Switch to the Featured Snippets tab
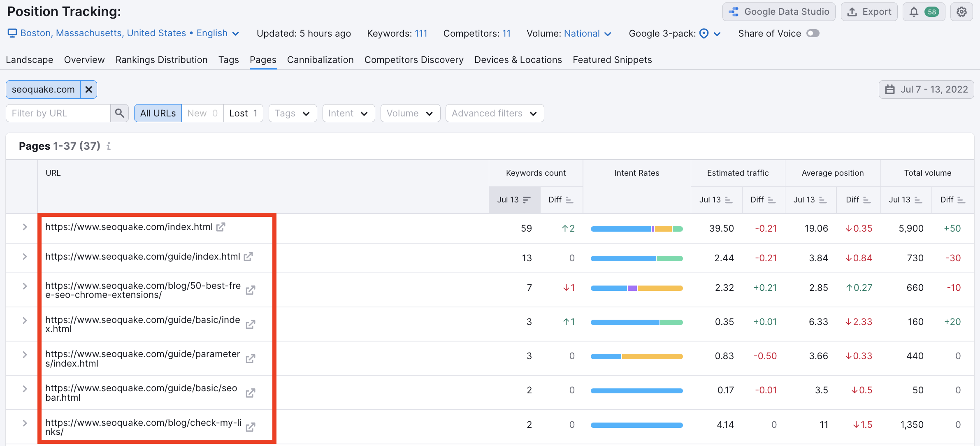The width and height of the screenshot is (980, 446). click(x=612, y=60)
